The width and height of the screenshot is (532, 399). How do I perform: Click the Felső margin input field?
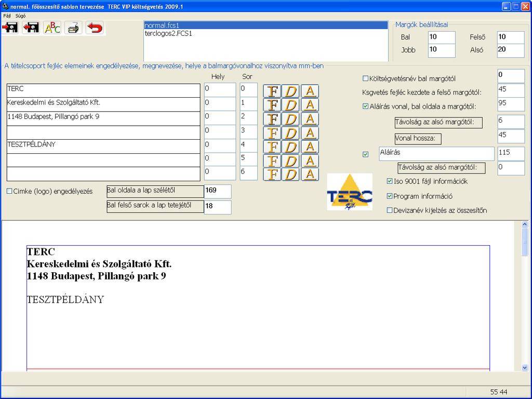click(510, 37)
